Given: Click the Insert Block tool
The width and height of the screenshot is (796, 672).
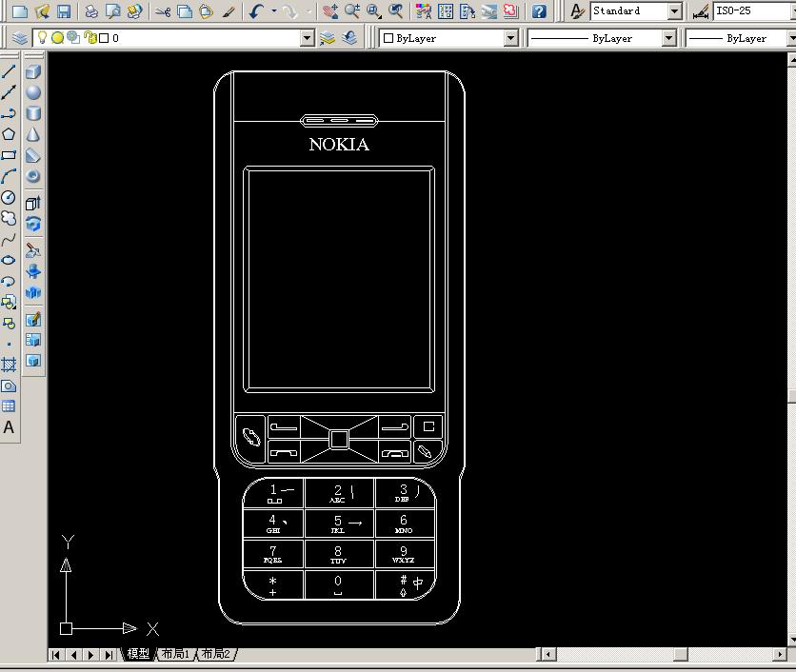Looking at the screenshot, I should (x=9, y=303).
